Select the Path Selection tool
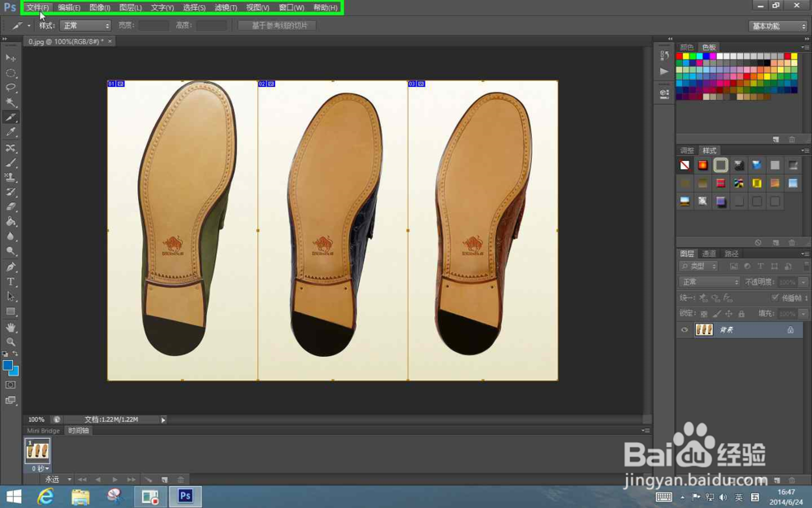 [11, 297]
